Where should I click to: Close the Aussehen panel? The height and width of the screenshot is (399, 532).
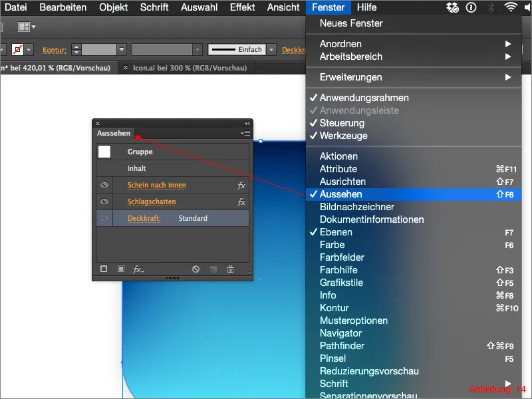coord(98,124)
